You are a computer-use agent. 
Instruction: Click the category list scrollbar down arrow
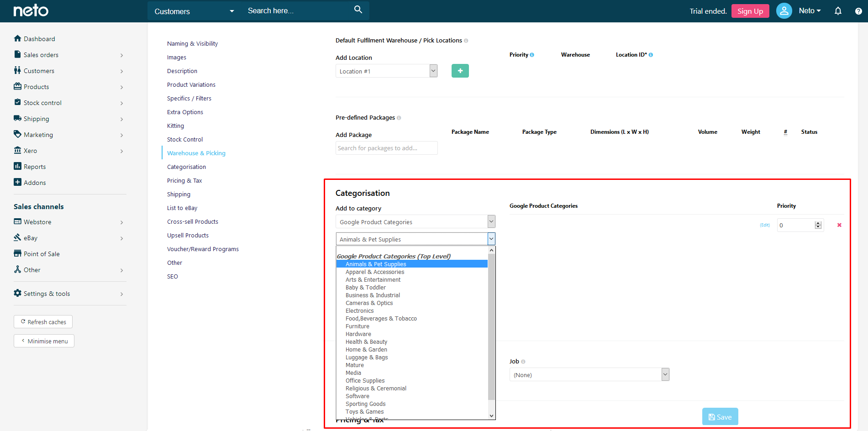click(491, 415)
